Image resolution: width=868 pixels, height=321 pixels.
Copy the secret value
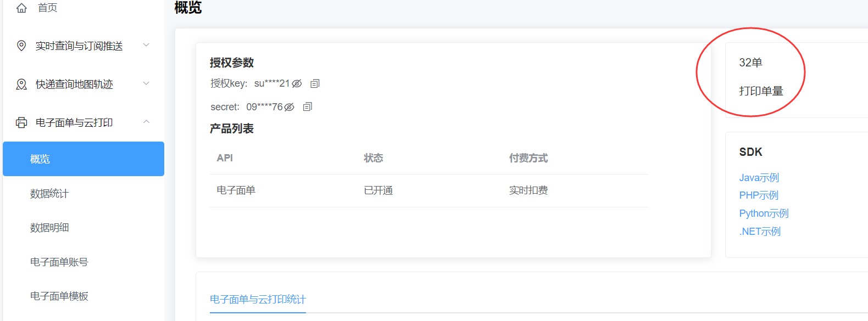(x=308, y=106)
